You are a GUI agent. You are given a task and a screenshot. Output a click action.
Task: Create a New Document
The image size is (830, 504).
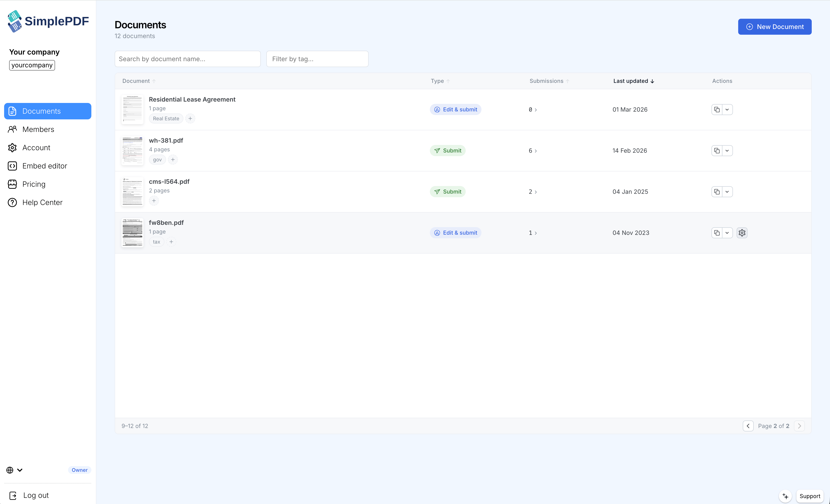pos(774,27)
